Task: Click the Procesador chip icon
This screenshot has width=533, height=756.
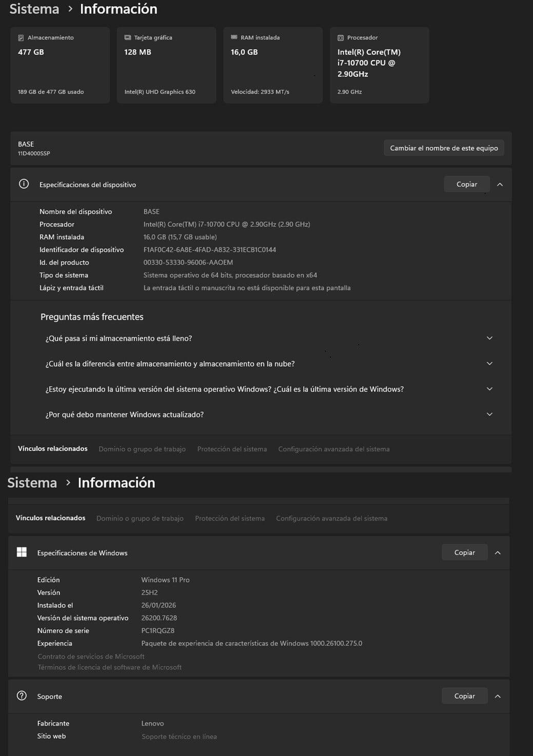Action: click(341, 38)
